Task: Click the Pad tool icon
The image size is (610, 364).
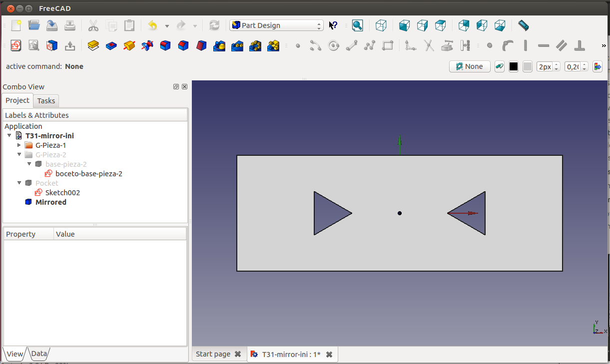Action: [x=93, y=46]
